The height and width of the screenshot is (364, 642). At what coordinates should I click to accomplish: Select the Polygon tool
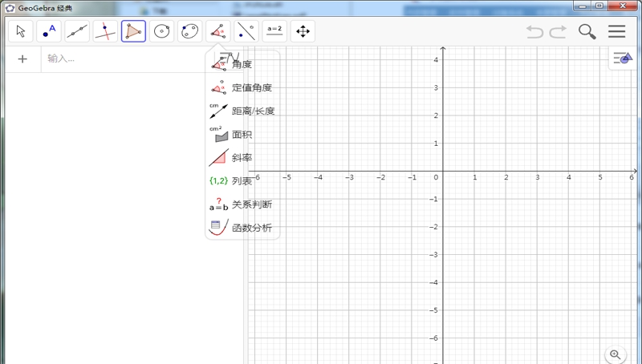[x=133, y=31]
